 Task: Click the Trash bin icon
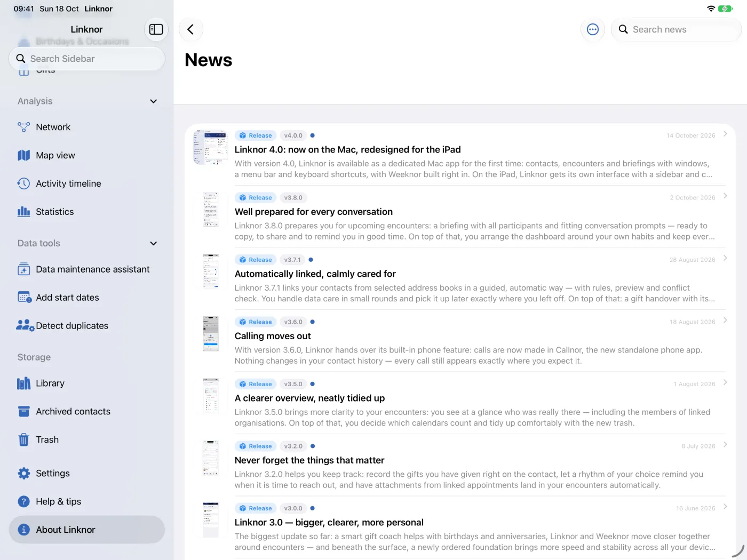point(24,440)
